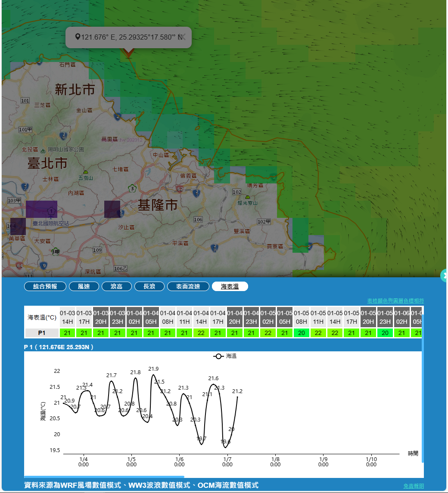Click the dark green 20 cell under 01-05 08H

pos(302,332)
